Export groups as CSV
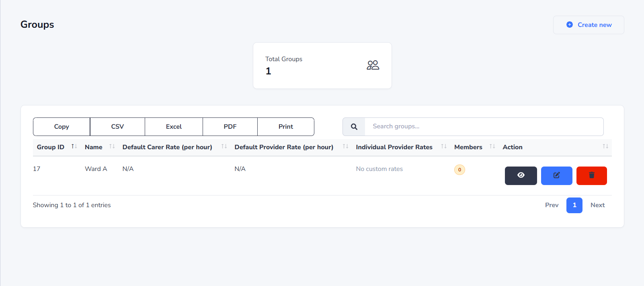This screenshot has height=286, width=644. tap(117, 127)
